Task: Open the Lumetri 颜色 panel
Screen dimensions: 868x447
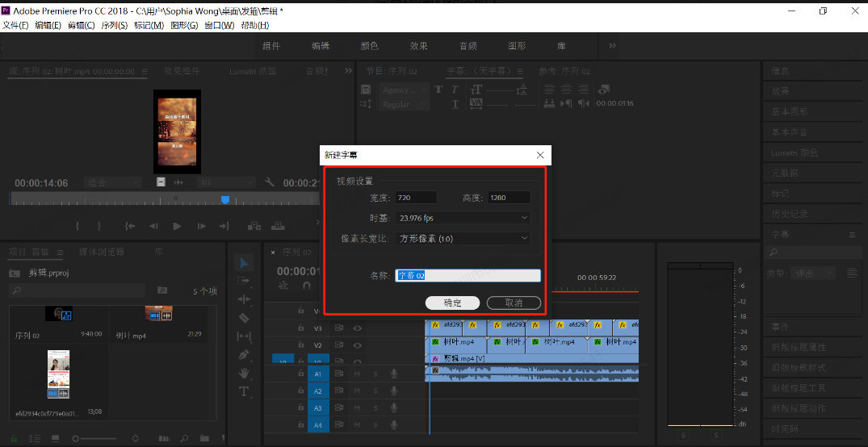Action: point(795,152)
